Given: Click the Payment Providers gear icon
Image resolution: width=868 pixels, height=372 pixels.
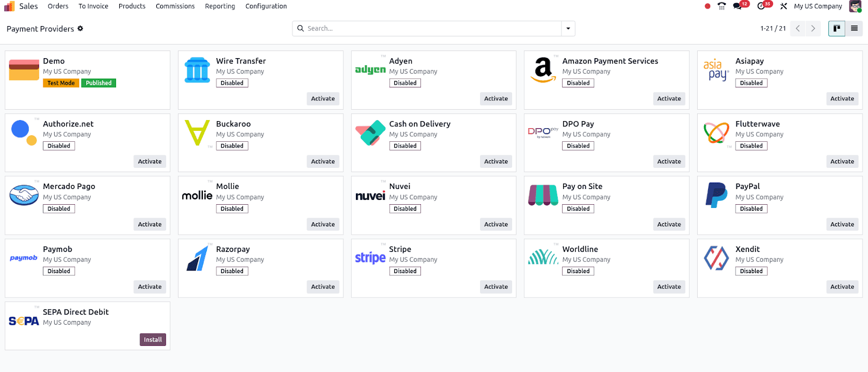Looking at the screenshot, I should tap(80, 28).
